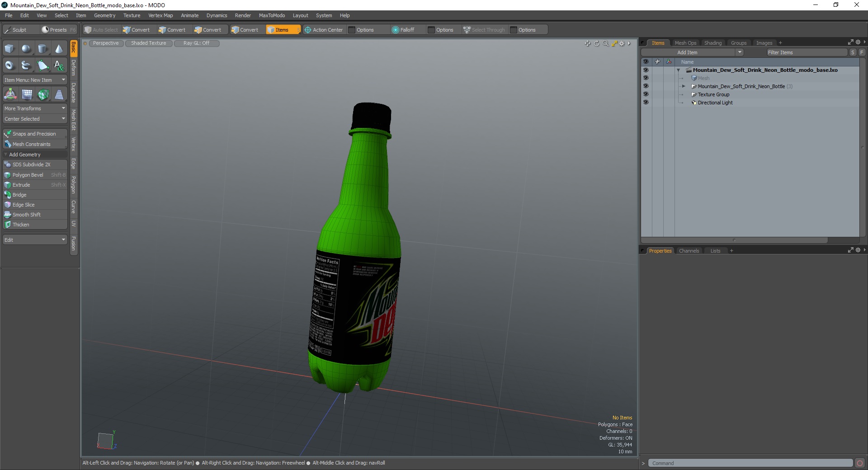Expand the Mountain_Dew_Soft_Drink_Neon_Bottle group
Screen dimensions: 868x470
(684, 86)
